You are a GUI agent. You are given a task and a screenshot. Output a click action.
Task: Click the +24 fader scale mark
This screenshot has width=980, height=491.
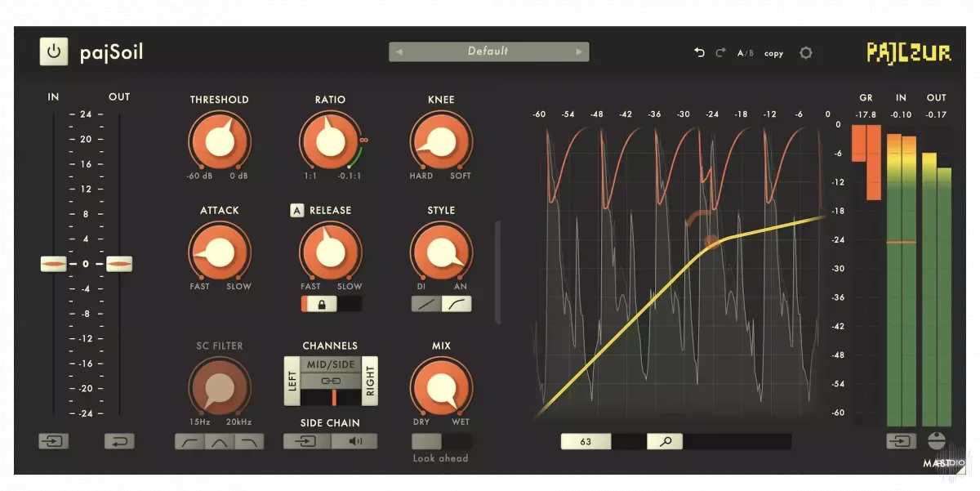point(86,114)
